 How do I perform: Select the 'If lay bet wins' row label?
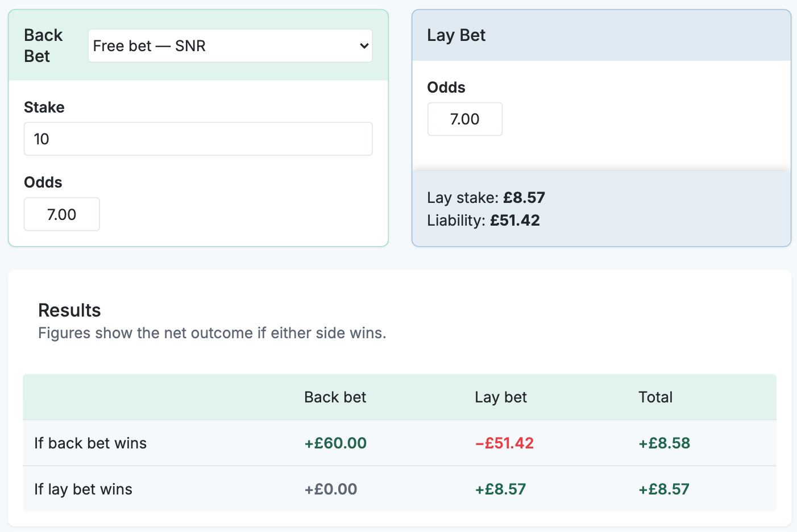83,489
